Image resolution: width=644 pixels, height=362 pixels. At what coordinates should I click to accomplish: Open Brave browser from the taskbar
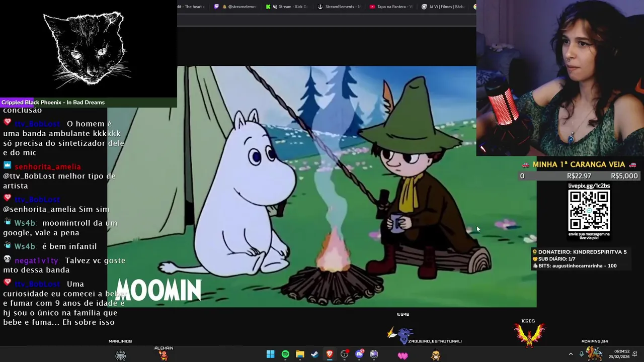click(x=330, y=354)
